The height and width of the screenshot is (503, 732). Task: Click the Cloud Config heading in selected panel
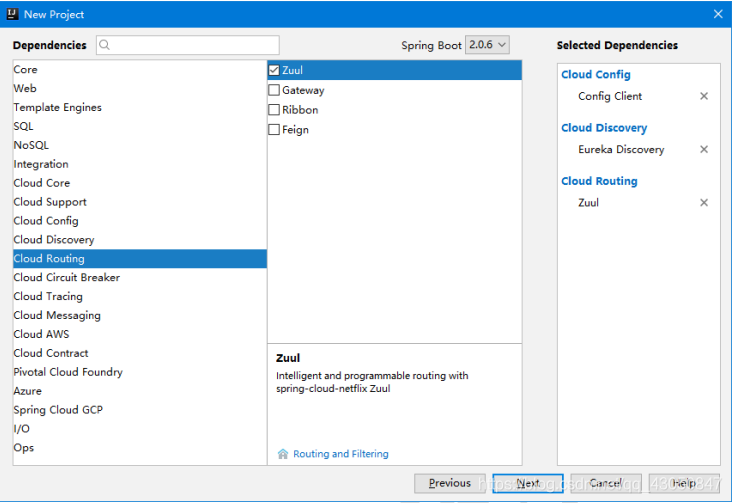point(596,75)
